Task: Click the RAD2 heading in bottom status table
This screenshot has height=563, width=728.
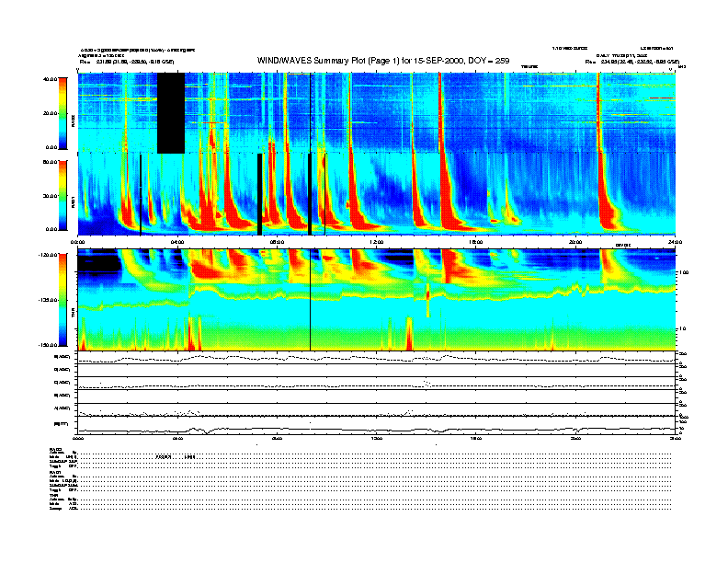Action: pyautogui.click(x=56, y=450)
